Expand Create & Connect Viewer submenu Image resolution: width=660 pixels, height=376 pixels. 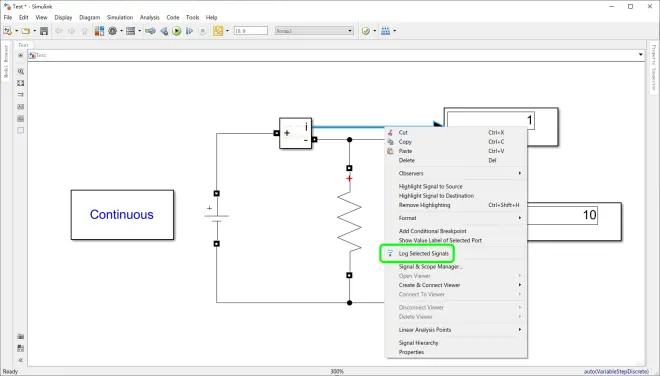(456, 285)
